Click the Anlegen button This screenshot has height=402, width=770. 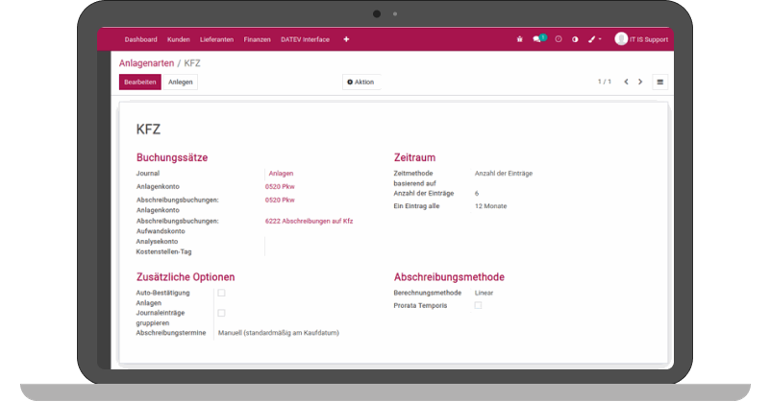click(x=181, y=82)
